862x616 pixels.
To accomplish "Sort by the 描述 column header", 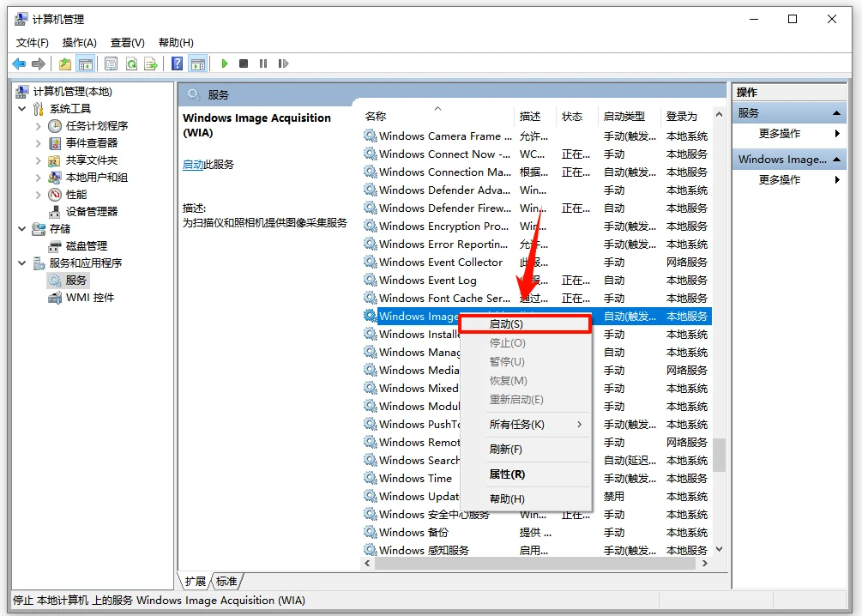I will click(535, 116).
